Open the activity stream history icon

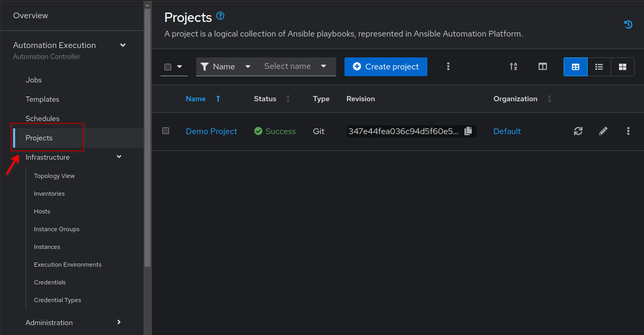[x=628, y=25]
